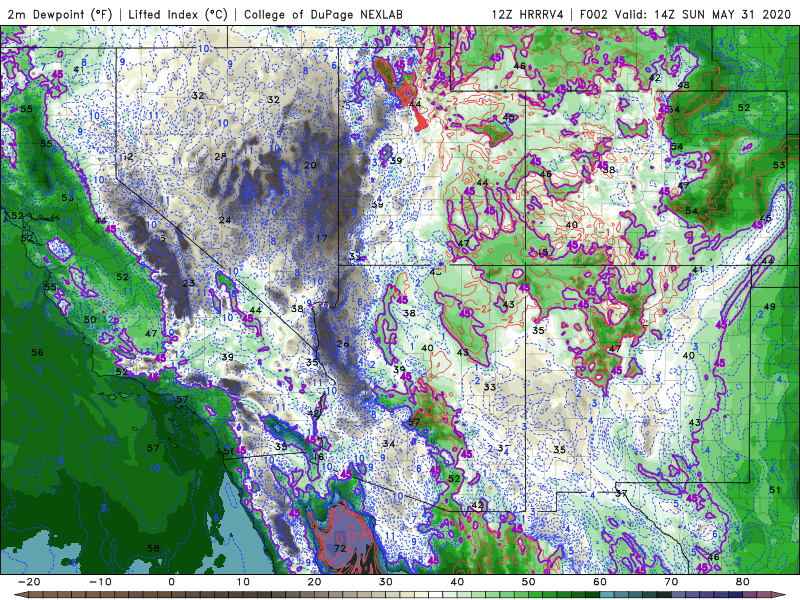The width and height of the screenshot is (800, 600).
Task: Click the '49' dewpoint value on the map
Action: pos(769,307)
